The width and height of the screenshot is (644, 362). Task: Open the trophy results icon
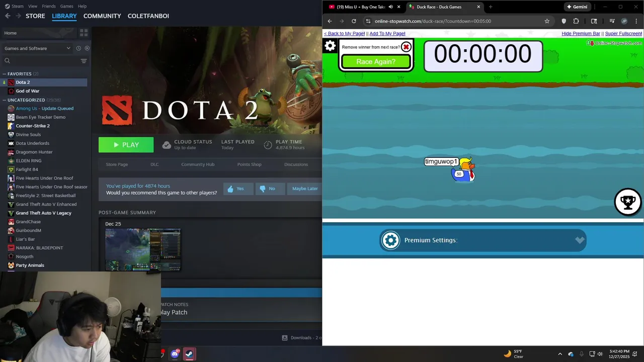point(627,202)
